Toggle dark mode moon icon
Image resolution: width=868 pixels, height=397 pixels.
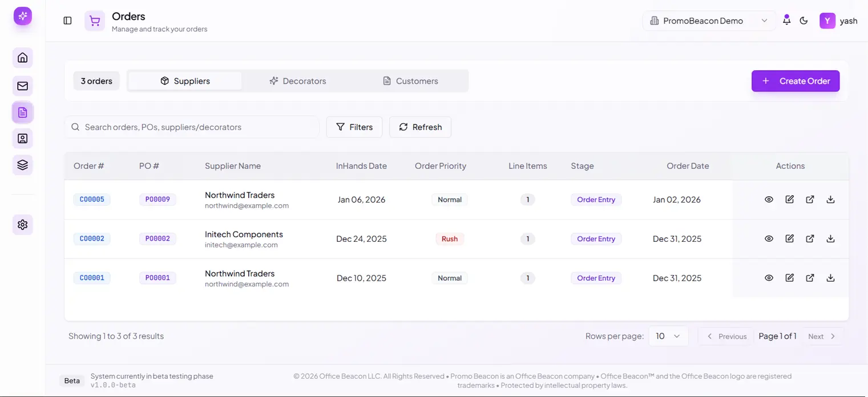[804, 21]
